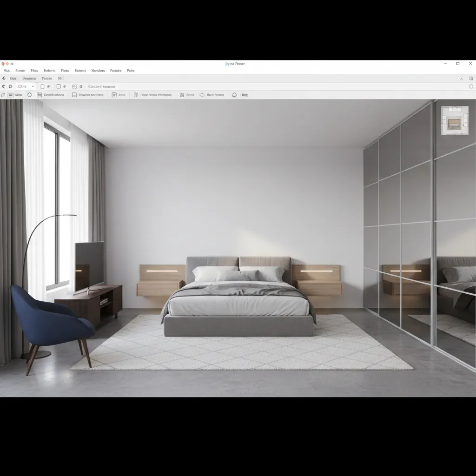This screenshot has width=476, height=476.
Task: Click the search magnifier icon at top right
Action: [472, 86]
